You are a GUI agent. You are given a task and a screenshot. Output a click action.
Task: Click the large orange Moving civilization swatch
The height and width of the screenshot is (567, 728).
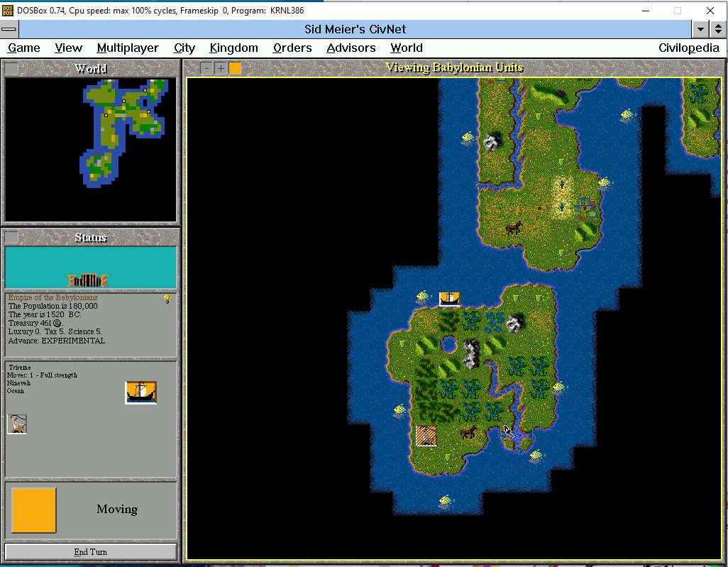(x=34, y=510)
